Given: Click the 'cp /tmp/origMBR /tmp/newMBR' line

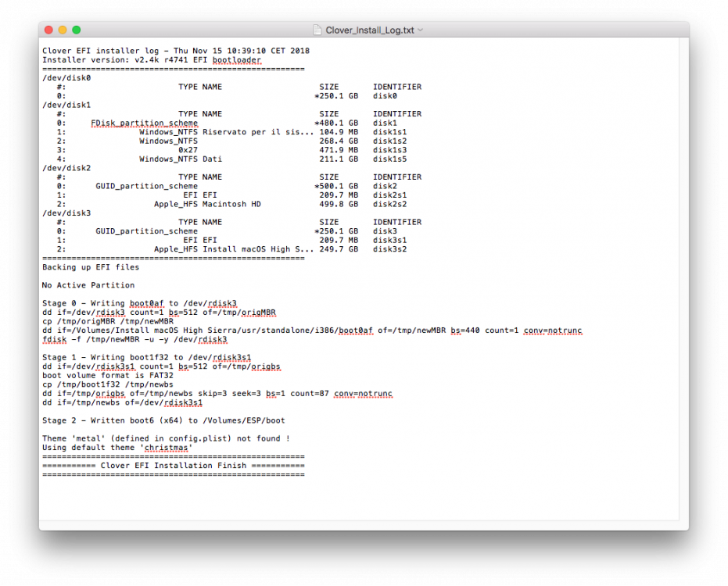Looking at the screenshot, I should click(x=108, y=322).
